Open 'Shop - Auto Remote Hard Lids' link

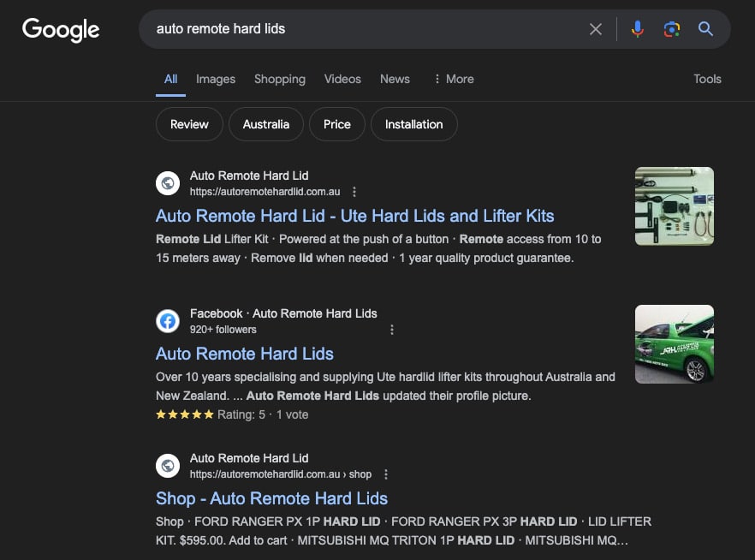(271, 498)
